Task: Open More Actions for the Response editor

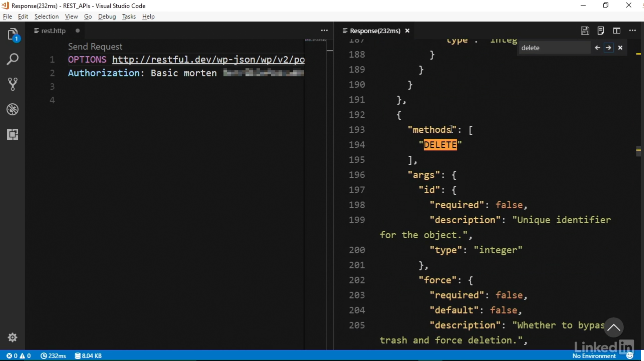Action: point(633,30)
